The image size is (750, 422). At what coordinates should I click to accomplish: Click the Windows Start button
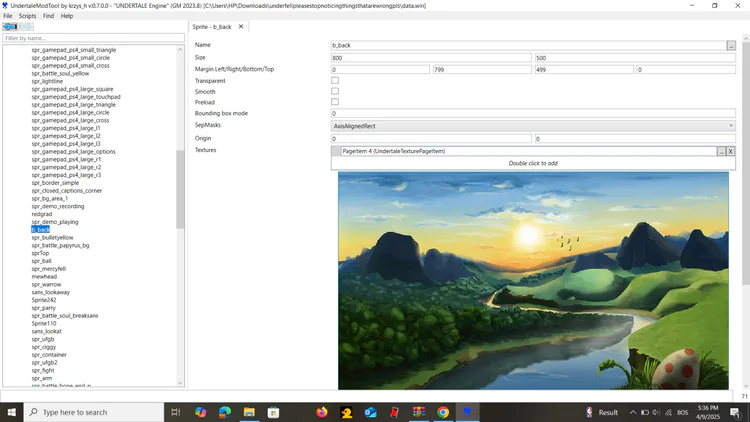tap(11, 412)
